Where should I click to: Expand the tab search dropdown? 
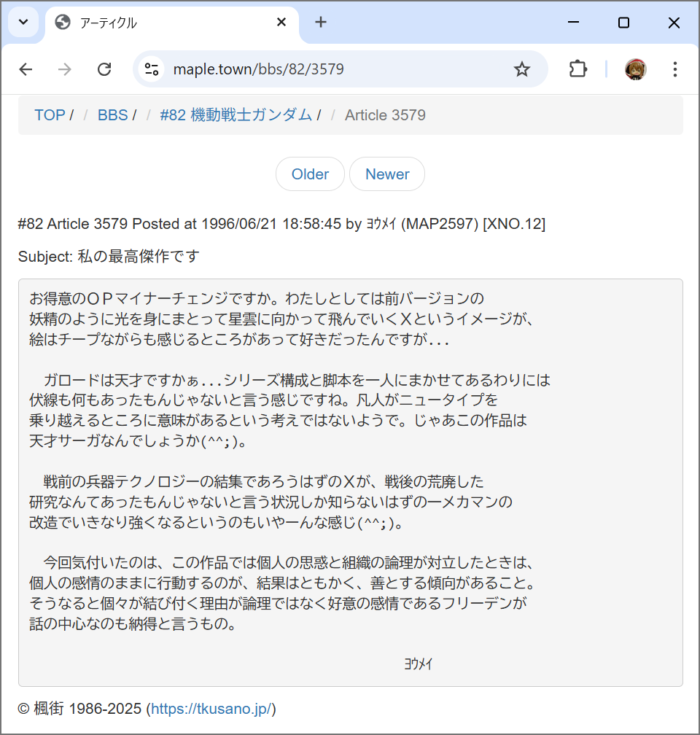[x=23, y=23]
